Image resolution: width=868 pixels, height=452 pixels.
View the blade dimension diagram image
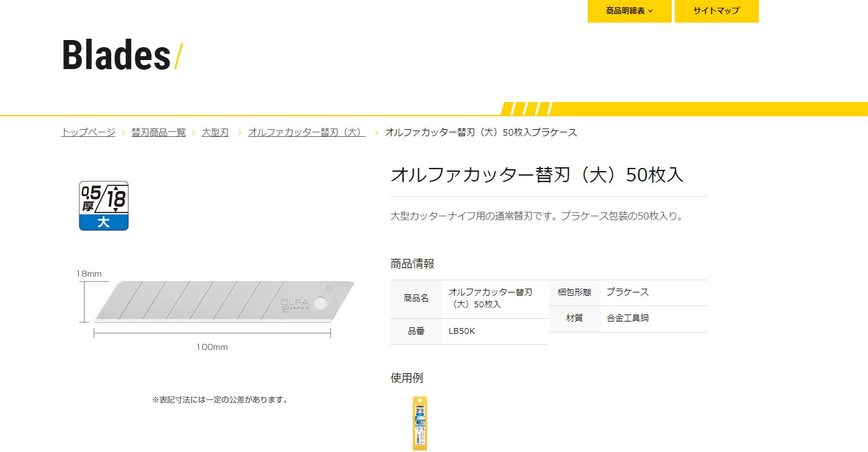215,310
